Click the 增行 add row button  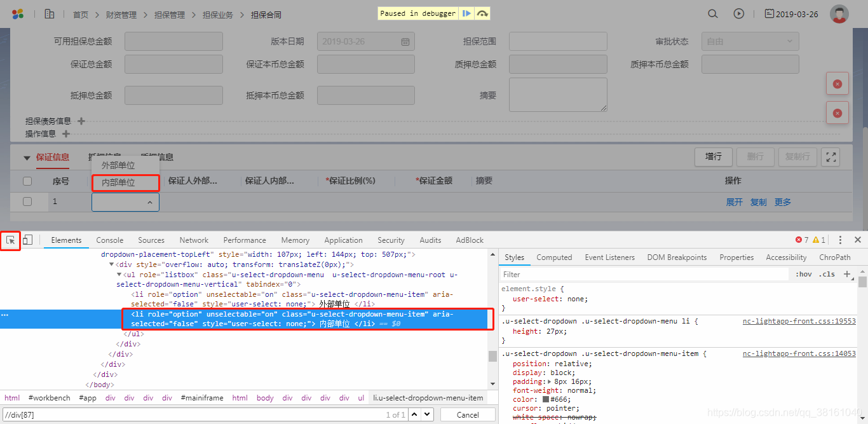click(714, 156)
